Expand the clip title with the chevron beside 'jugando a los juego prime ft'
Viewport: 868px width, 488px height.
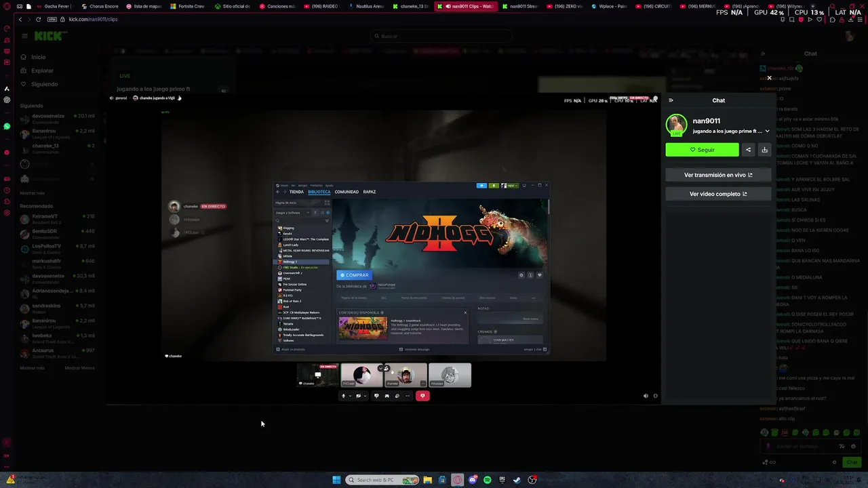point(768,131)
